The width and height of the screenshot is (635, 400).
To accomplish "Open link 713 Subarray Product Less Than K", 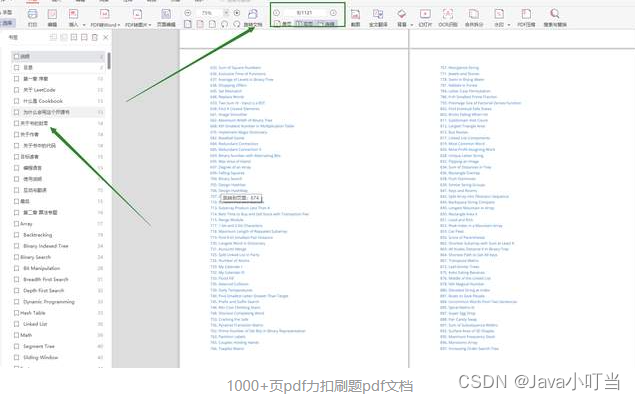I will pyautogui.click(x=240, y=208).
